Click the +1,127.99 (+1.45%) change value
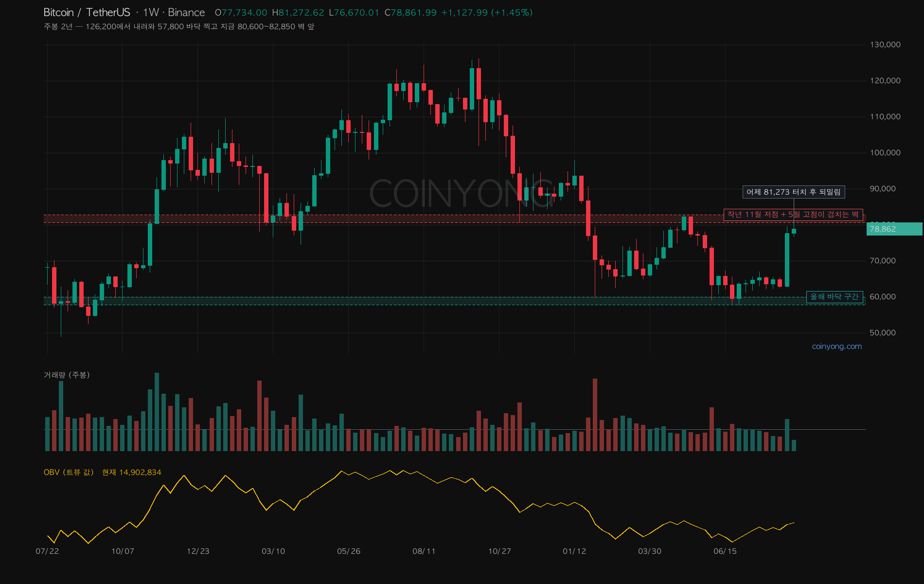 pos(487,13)
